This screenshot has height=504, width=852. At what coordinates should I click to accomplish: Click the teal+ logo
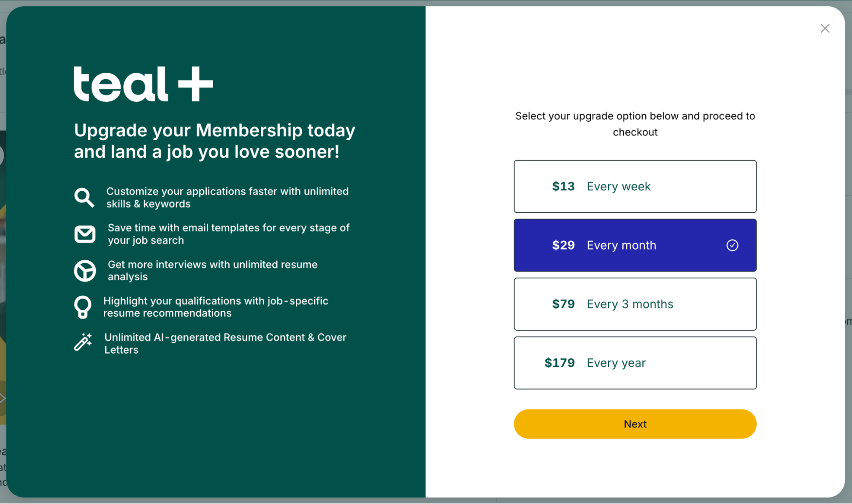click(x=143, y=84)
